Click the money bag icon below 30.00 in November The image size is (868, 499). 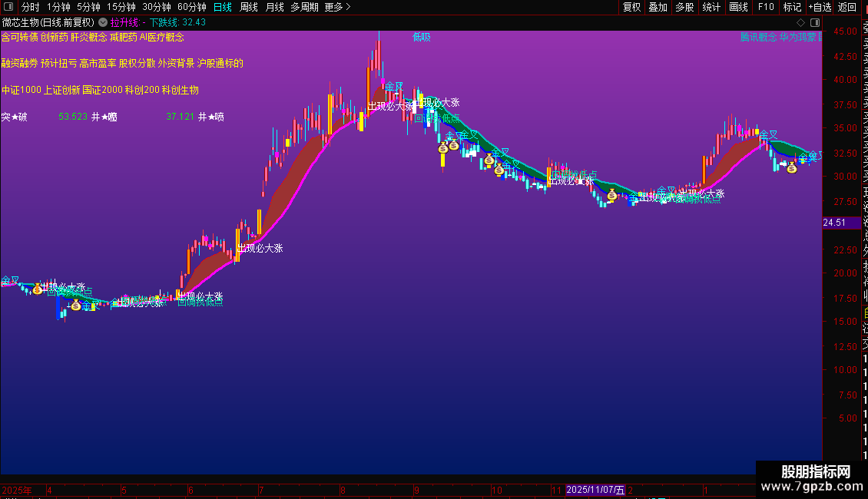[611, 195]
